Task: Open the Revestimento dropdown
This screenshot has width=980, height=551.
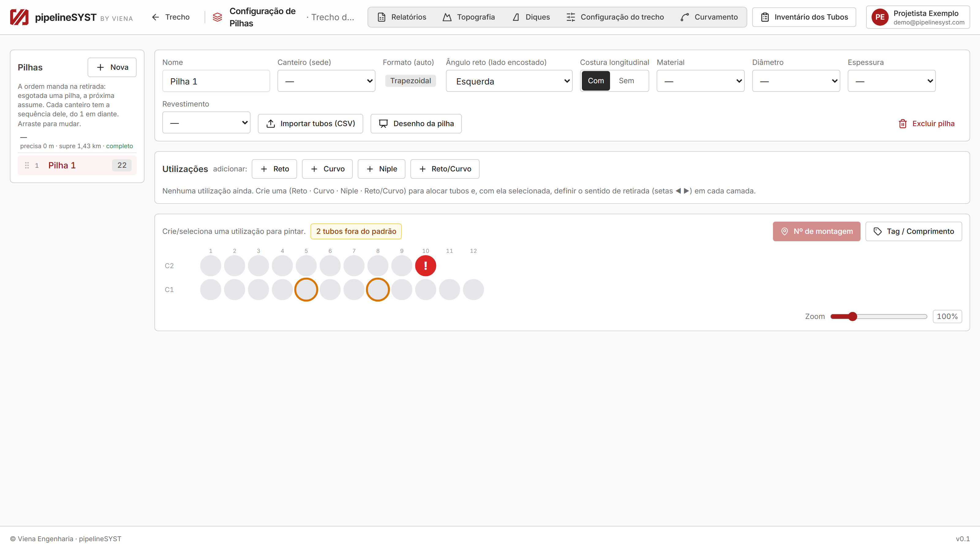Action: click(206, 122)
